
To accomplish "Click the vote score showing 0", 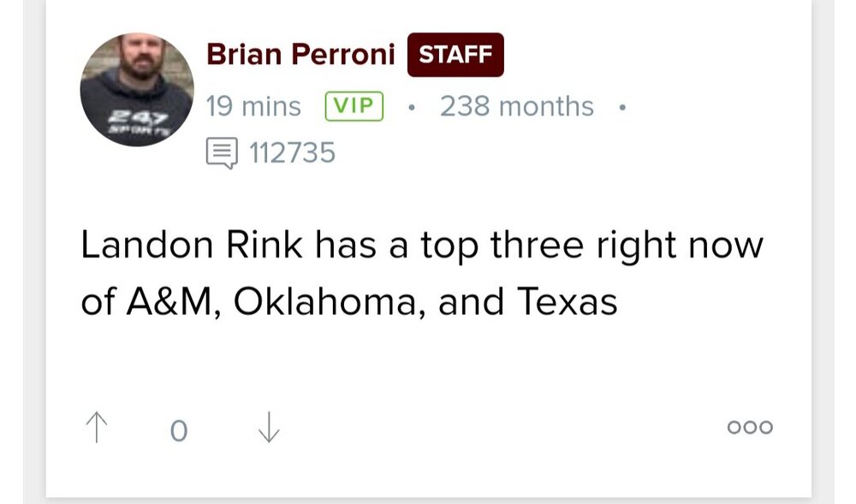I will click(178, 430).
